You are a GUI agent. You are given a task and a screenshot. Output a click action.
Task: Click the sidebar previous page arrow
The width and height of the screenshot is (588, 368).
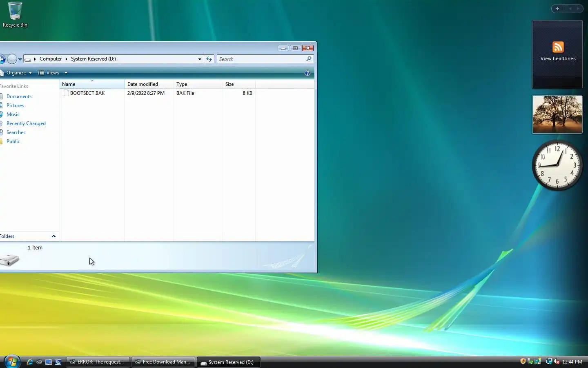pos(570,9)
